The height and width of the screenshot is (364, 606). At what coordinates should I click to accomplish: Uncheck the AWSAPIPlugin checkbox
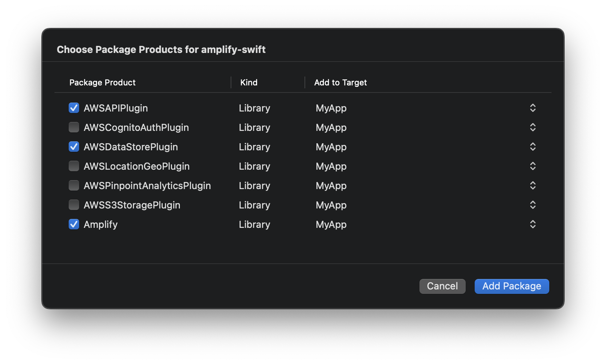pos(74,108)
